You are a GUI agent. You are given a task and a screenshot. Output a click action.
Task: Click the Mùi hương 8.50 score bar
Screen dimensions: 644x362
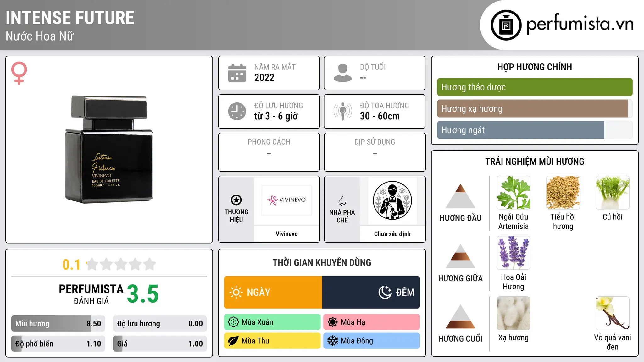(x=58, y=324)
